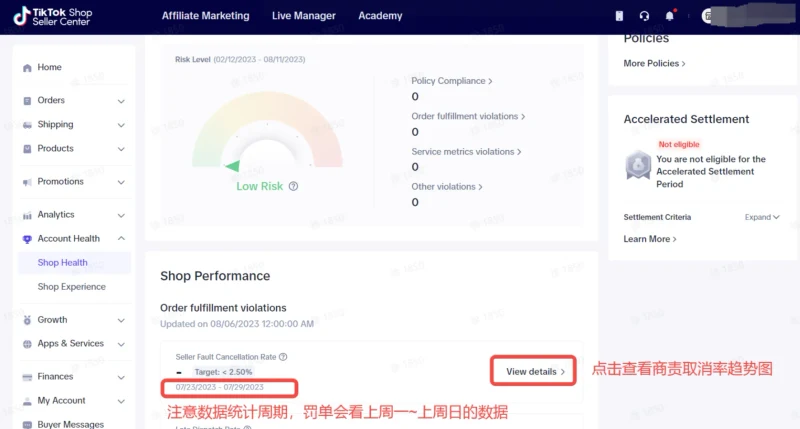This screenshot has height=429, width=800.
Task: Click the TikTok Shop Seller Center logo
Action: [x=53, y=16]
